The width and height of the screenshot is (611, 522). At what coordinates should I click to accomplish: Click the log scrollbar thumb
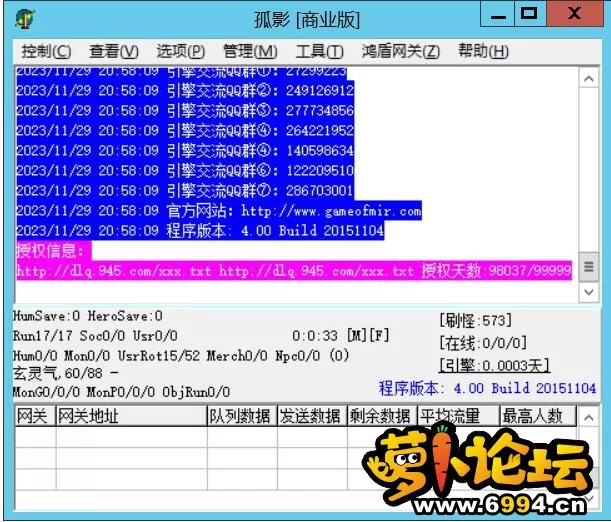click(x=589, y=267)
